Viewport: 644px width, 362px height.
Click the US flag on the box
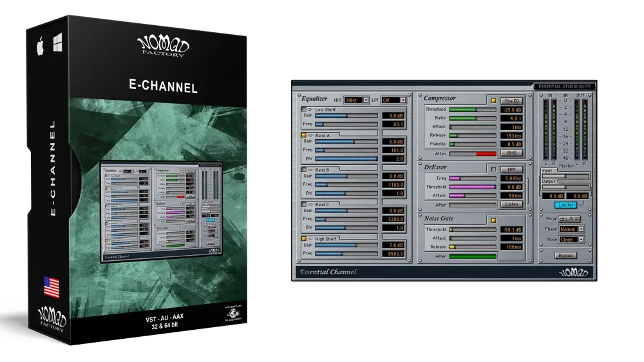52,287
